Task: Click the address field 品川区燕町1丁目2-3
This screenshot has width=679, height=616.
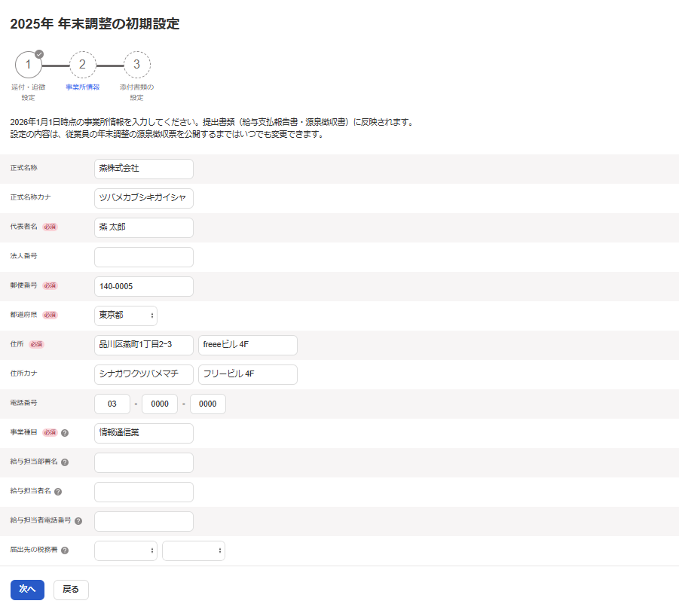Action: click(x=144, y=345)
